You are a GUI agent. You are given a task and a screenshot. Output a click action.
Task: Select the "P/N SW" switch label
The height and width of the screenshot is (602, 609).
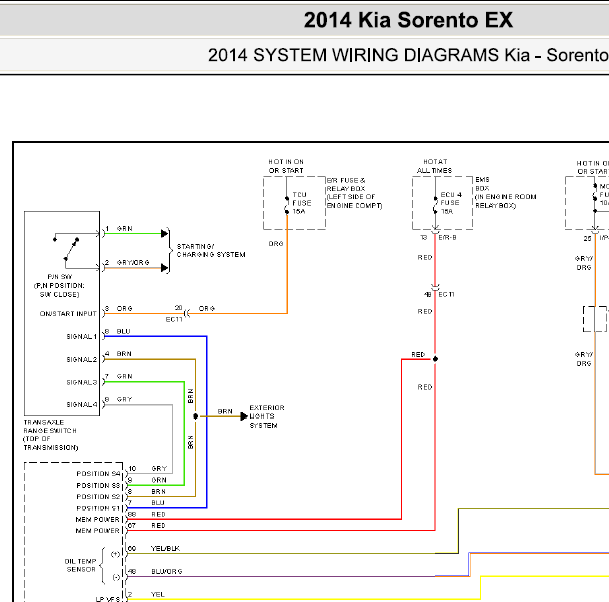(59, 277)
